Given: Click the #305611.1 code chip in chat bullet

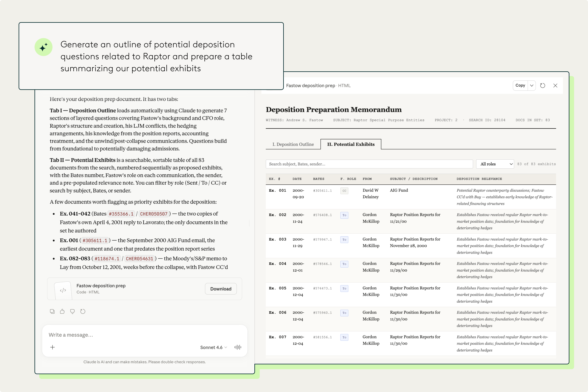Looking at the screenshot, I should coord(95,240).
